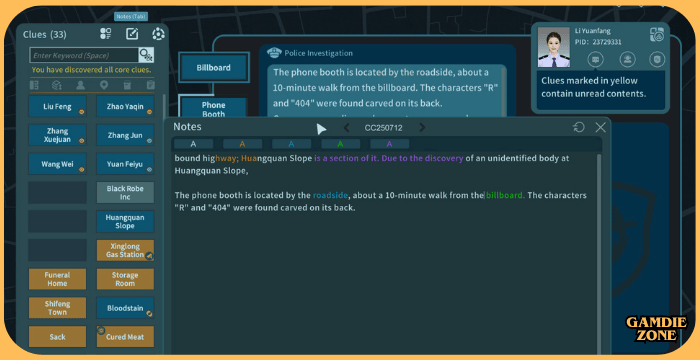Viewport: 700px width, 360px height.
Task: Select the Yuan Feiyu clue
Action: tap(125, 164)
